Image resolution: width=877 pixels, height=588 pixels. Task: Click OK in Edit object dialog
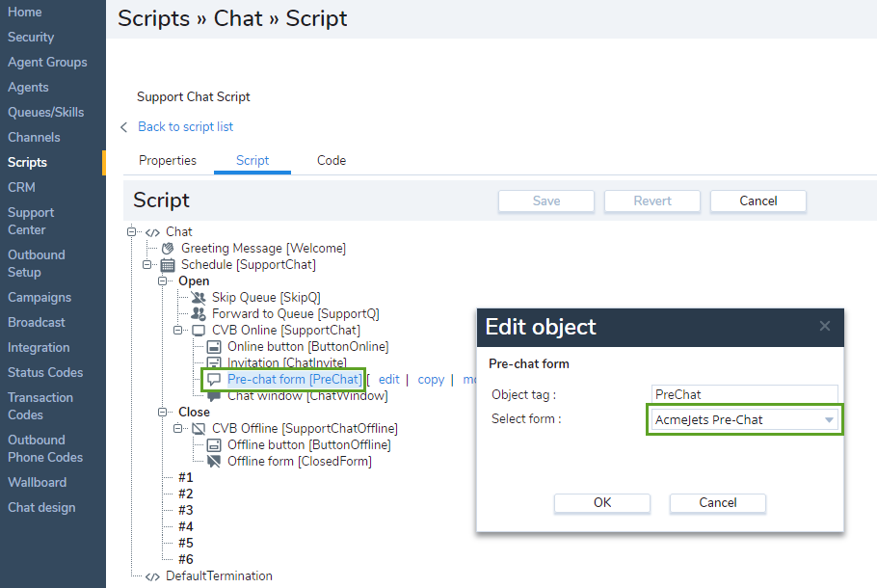pyautogui.click(x=602, y=502)
